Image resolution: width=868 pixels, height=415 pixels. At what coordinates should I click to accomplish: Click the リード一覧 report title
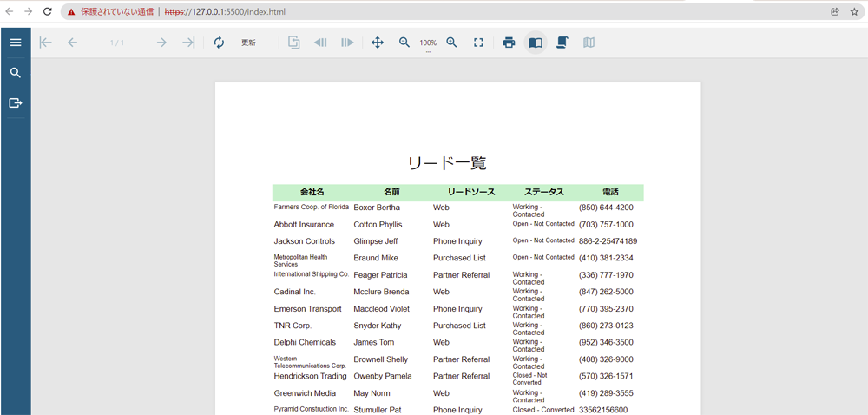pyautogui.click(x=447, y=163)
